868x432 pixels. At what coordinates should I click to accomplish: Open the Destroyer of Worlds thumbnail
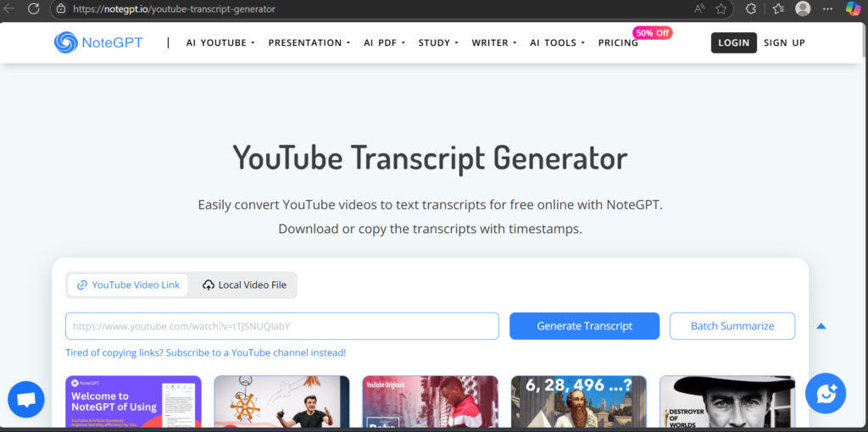click(x=727, y=402)
